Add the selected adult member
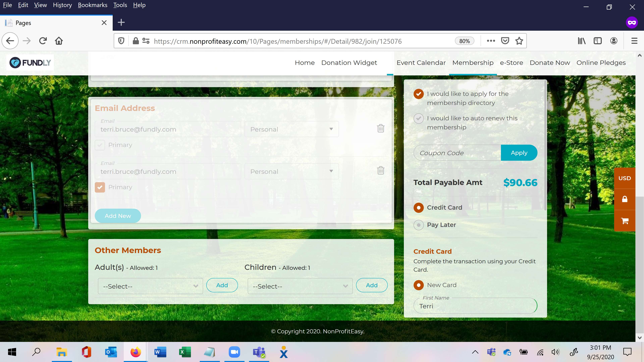The width and height of the screenshot is (644, 362). pos(222,285)
